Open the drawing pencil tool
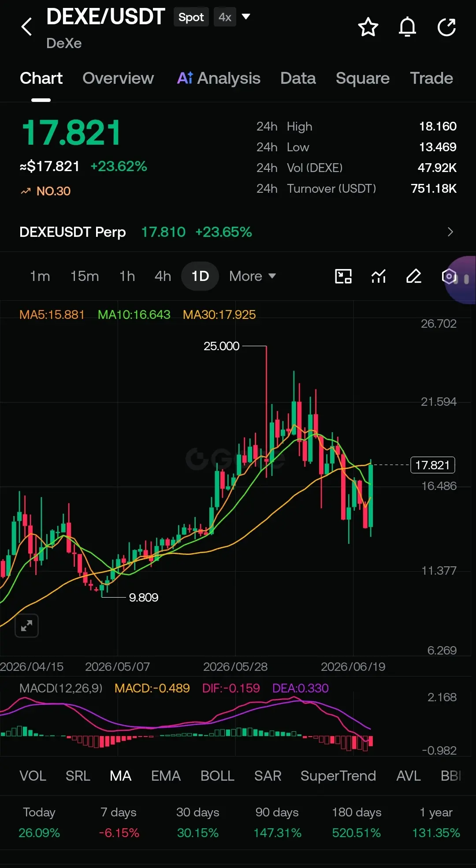The image size is (476, 868). click(414, 276)
